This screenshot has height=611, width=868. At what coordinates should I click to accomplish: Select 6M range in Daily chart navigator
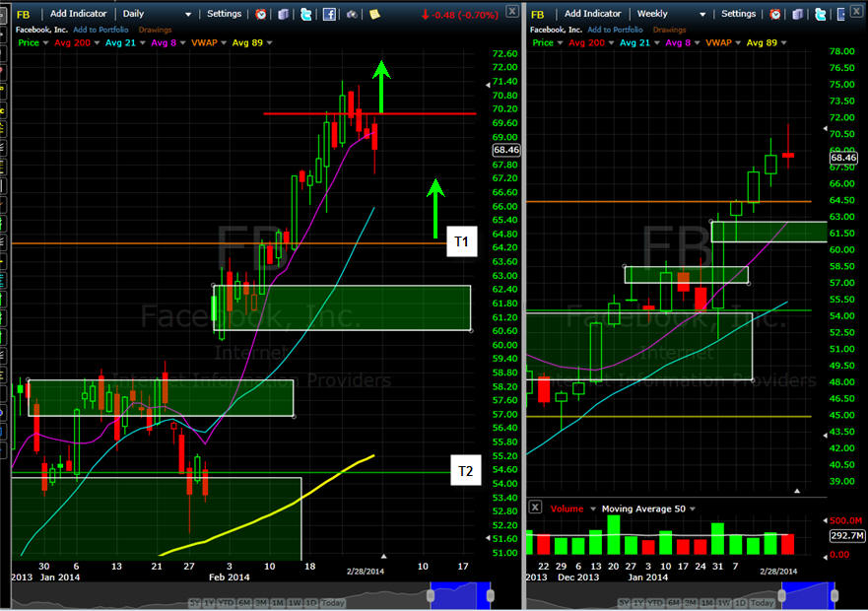click(244, 603)
